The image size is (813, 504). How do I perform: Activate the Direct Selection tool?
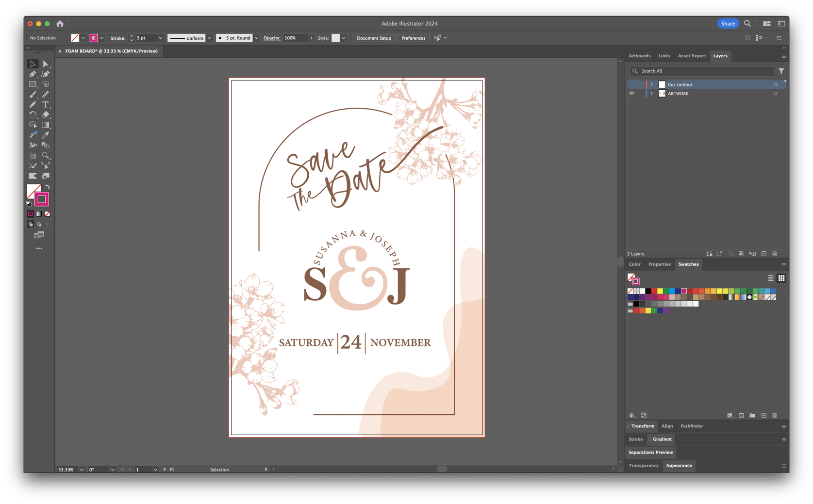point(46,64)
